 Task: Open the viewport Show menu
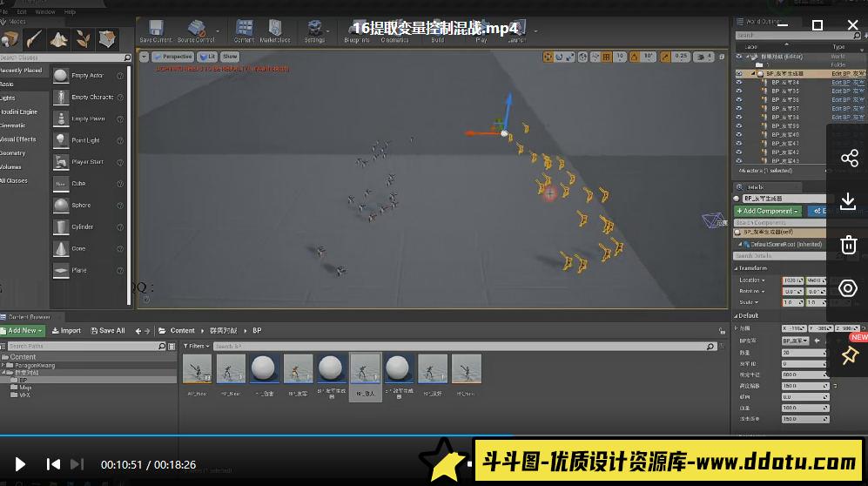pyautogui.click(x=230, y=57)
